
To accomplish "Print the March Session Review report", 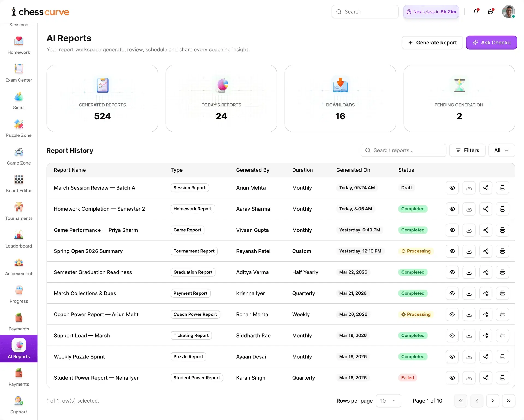I will tap(502, 188).
